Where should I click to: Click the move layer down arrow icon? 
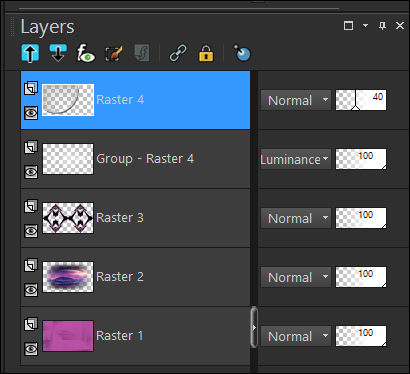point(58,53)
